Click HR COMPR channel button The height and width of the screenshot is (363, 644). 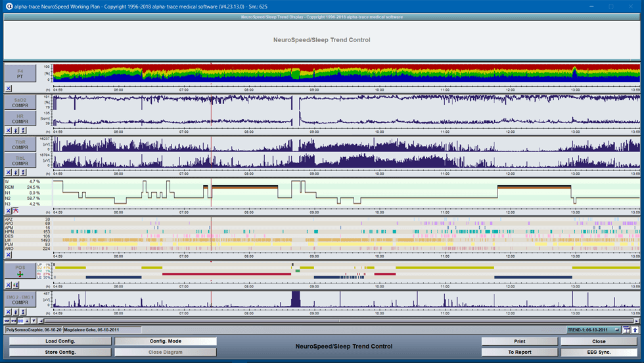[x=20, y=119]
